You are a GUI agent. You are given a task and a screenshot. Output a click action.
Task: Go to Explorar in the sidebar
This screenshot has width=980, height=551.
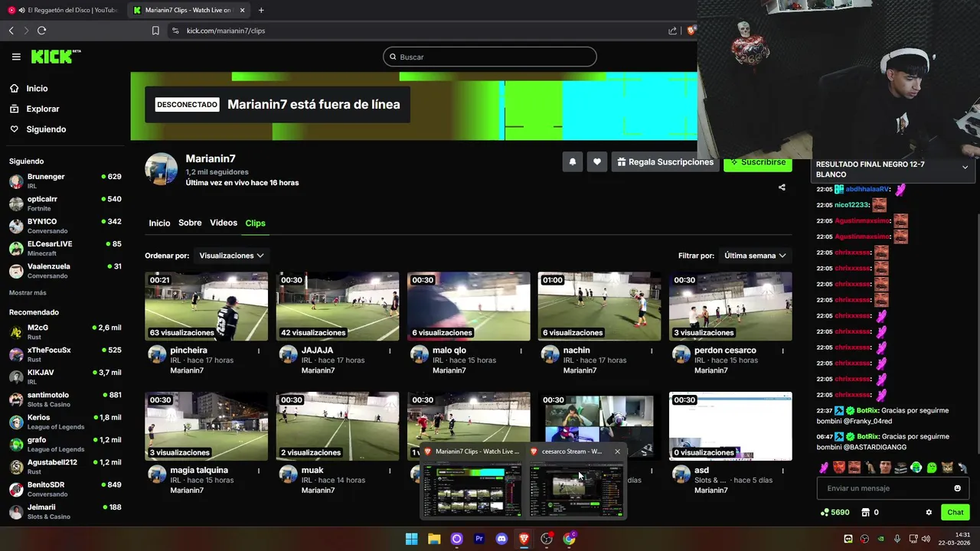(43, 109)
